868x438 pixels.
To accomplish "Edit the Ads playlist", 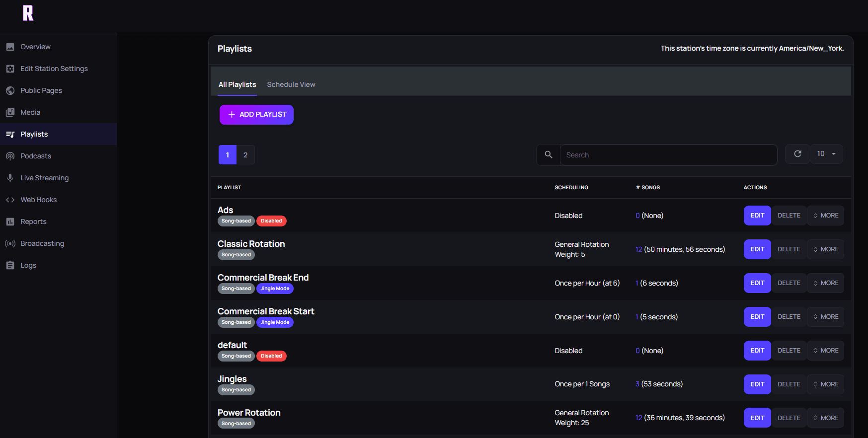I will tap(757, 216).
